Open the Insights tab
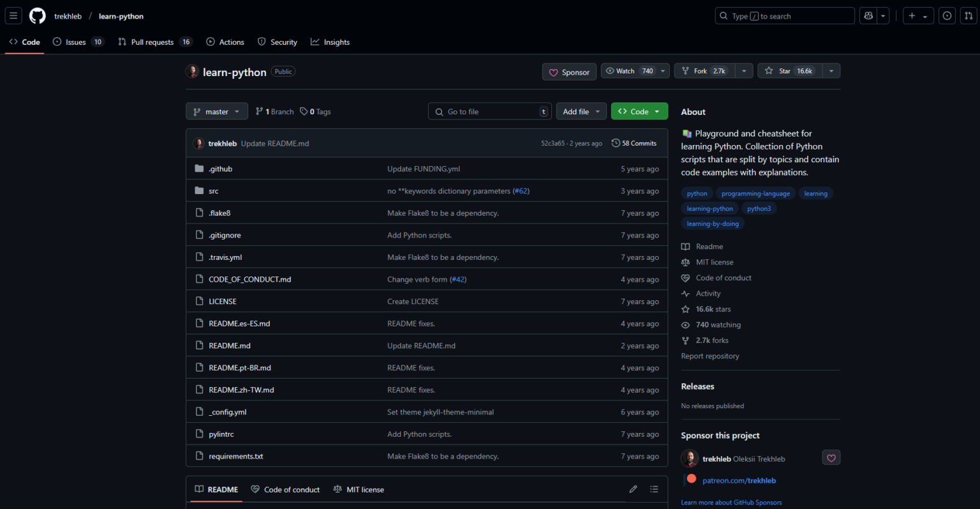980x509 pixels. [x=330, y=42]
